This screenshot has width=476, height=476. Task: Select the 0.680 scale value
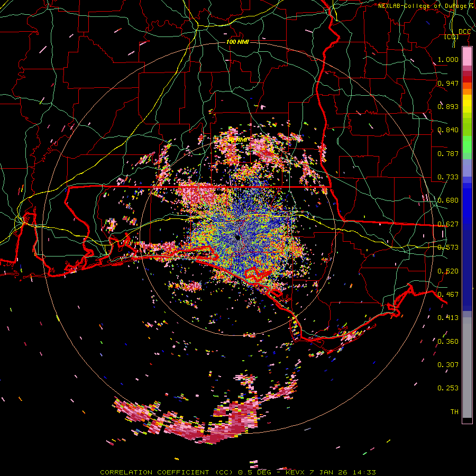448,200
